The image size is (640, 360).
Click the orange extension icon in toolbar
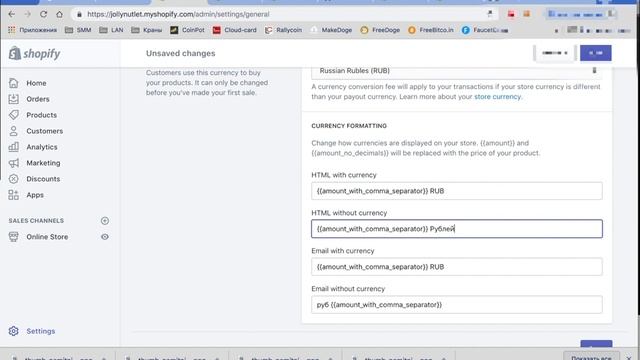[x=527, y=14]
